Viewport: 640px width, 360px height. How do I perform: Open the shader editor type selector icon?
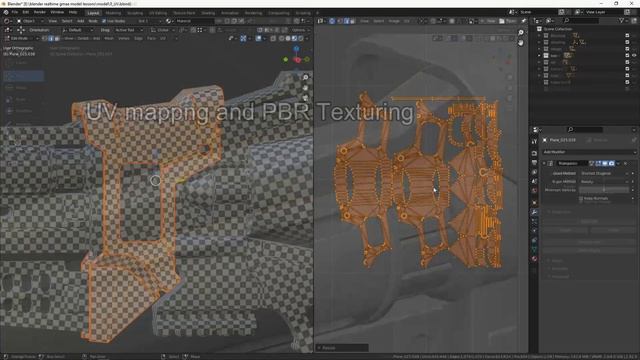click(x=7, y=21)
